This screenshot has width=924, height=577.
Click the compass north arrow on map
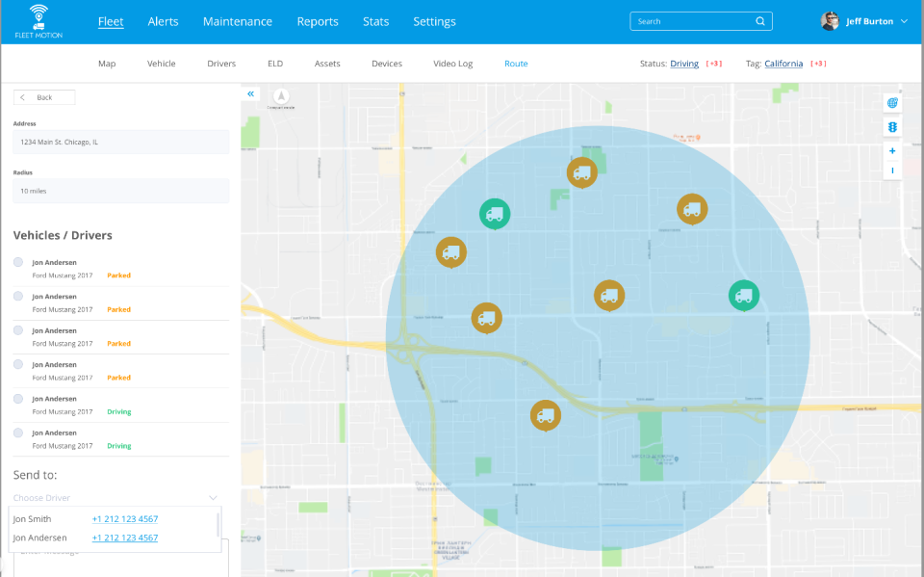point(281,96)
